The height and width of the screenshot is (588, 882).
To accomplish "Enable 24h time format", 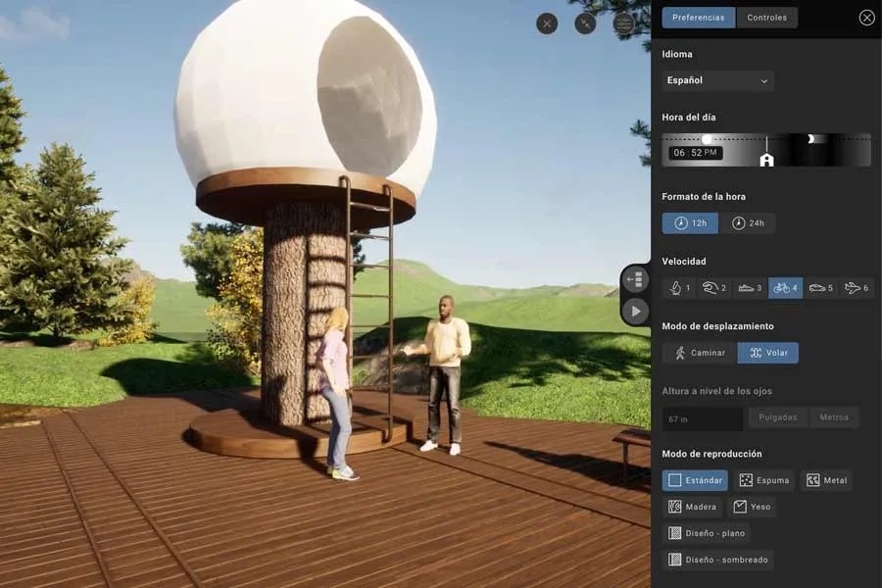I will (x=750, y=222).
